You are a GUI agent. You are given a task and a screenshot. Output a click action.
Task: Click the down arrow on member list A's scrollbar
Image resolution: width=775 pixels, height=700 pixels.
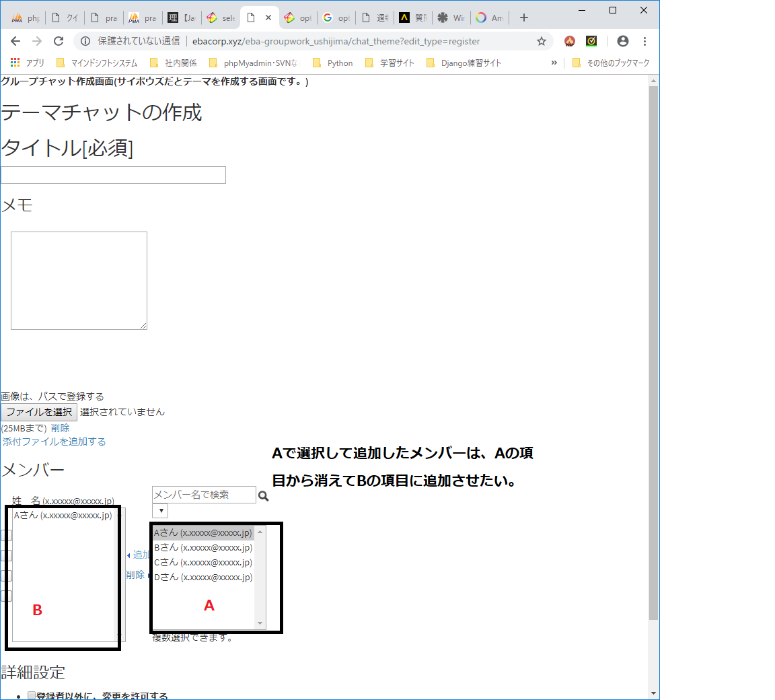260,625
